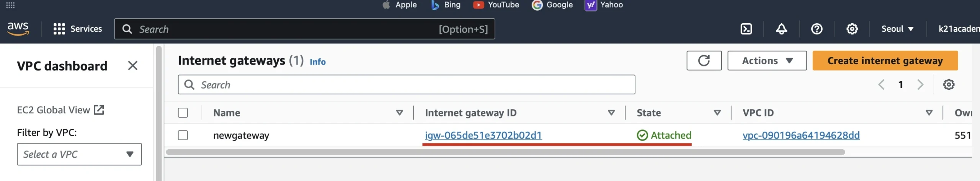Viewport: 980px width, 181px height.
Task: Open the Services menu
Action: point(78,29)
